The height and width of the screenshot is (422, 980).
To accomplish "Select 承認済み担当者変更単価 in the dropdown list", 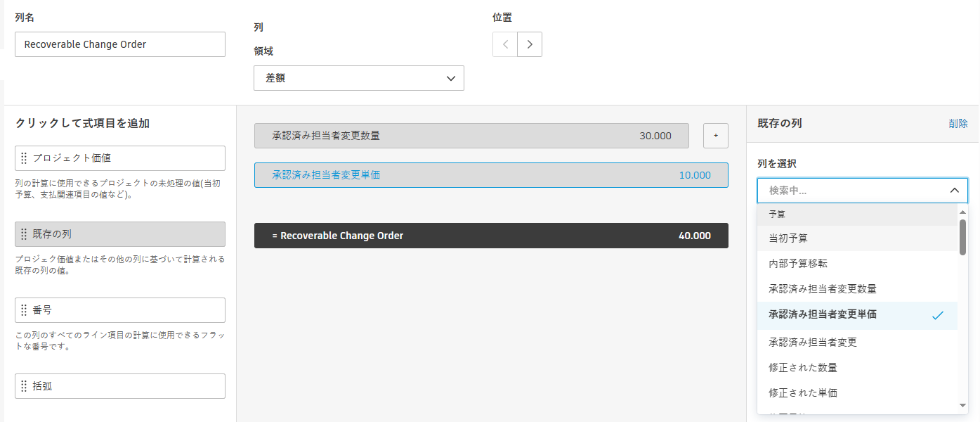I will (857, 315).
